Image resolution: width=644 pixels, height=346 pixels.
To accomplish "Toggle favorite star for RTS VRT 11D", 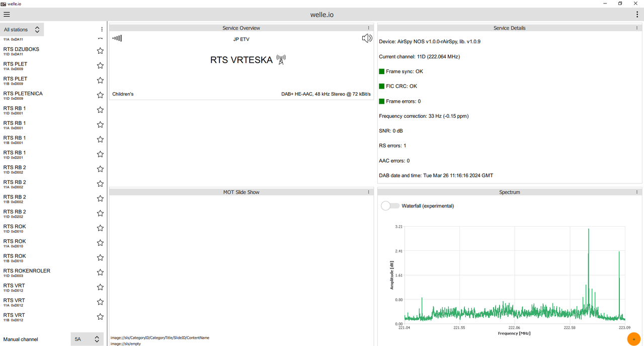I will 100,287.
